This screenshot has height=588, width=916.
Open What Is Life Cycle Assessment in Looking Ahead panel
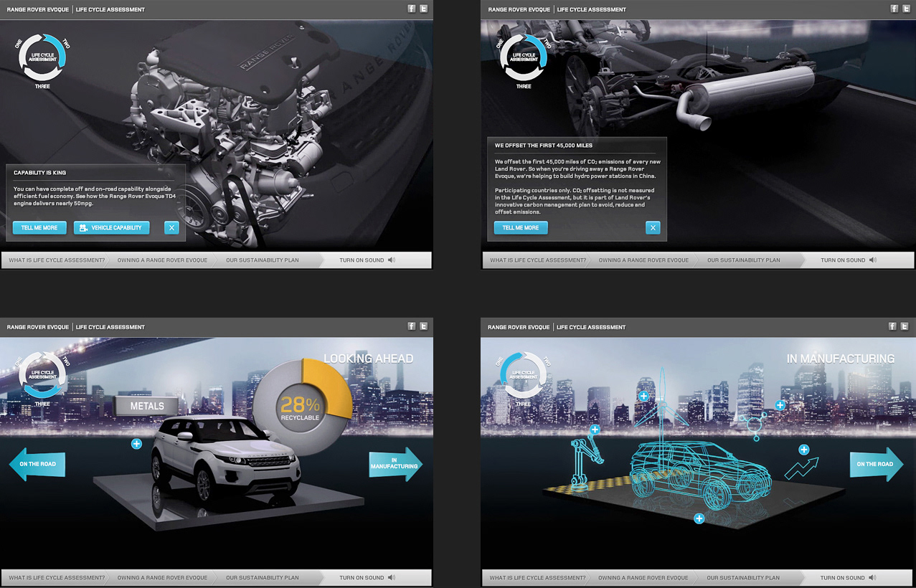[57, 578]
